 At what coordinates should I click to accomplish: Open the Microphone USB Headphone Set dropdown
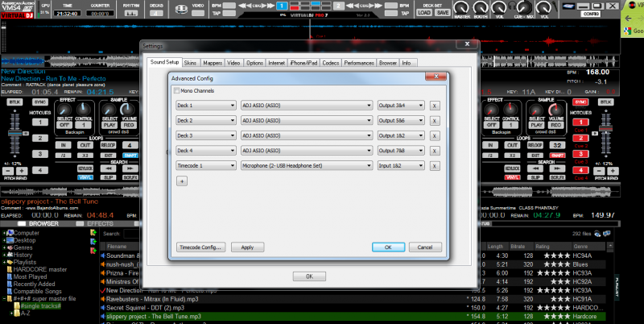pyautogui.click(x=307, y=166)
